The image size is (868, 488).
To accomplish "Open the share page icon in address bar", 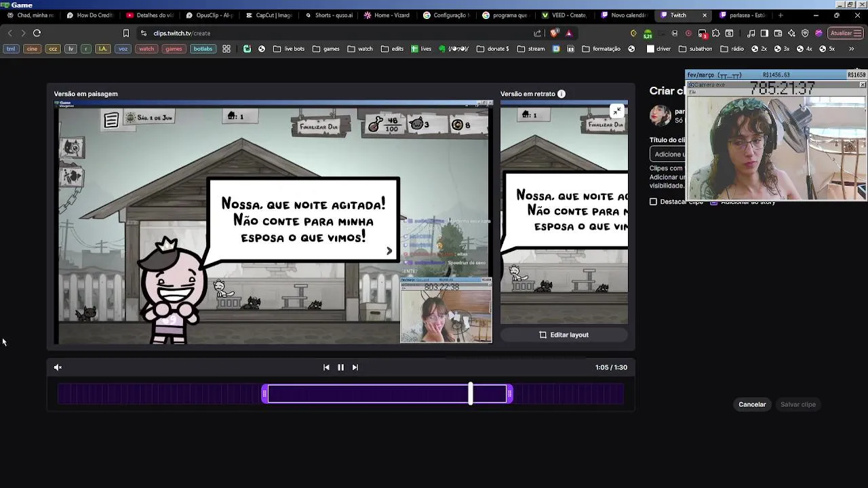I will [x=538, y=33].
